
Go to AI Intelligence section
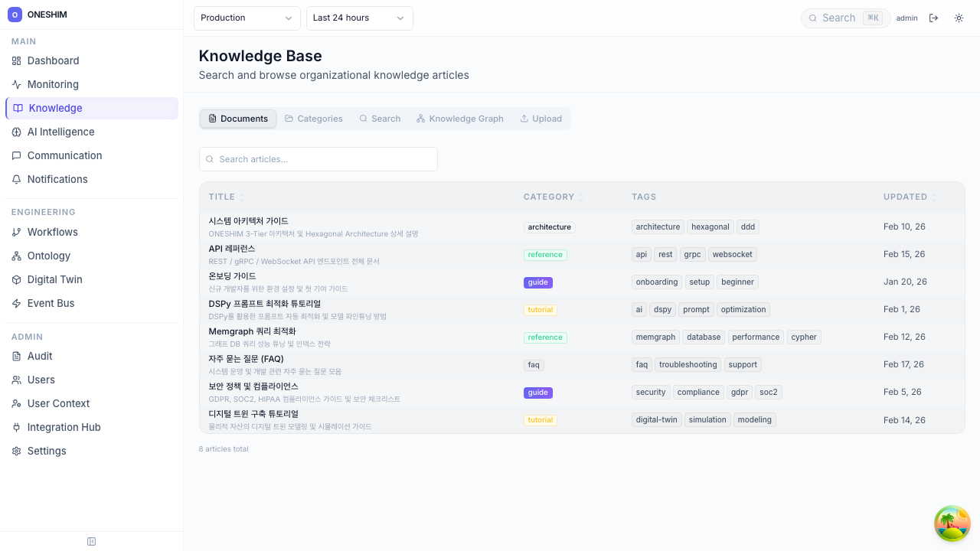pyautogui.click(x=60, y=132)
